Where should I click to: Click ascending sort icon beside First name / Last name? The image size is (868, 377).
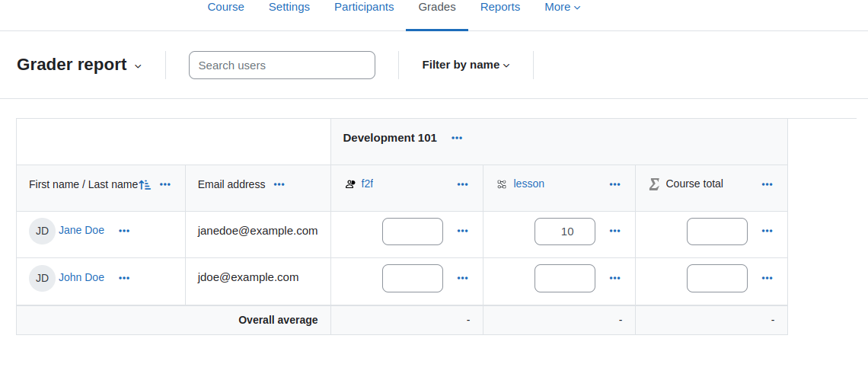click(x=145, y=185)
